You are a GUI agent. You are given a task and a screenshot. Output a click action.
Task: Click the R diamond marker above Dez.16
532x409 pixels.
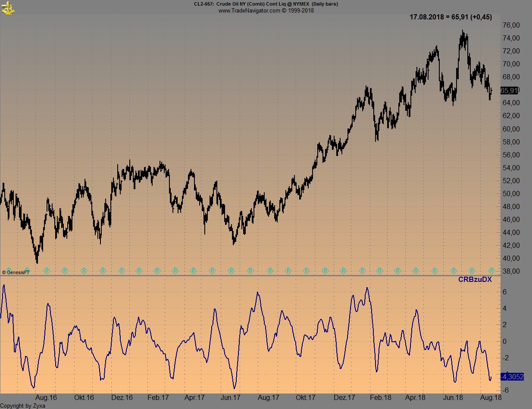point(121,271)
